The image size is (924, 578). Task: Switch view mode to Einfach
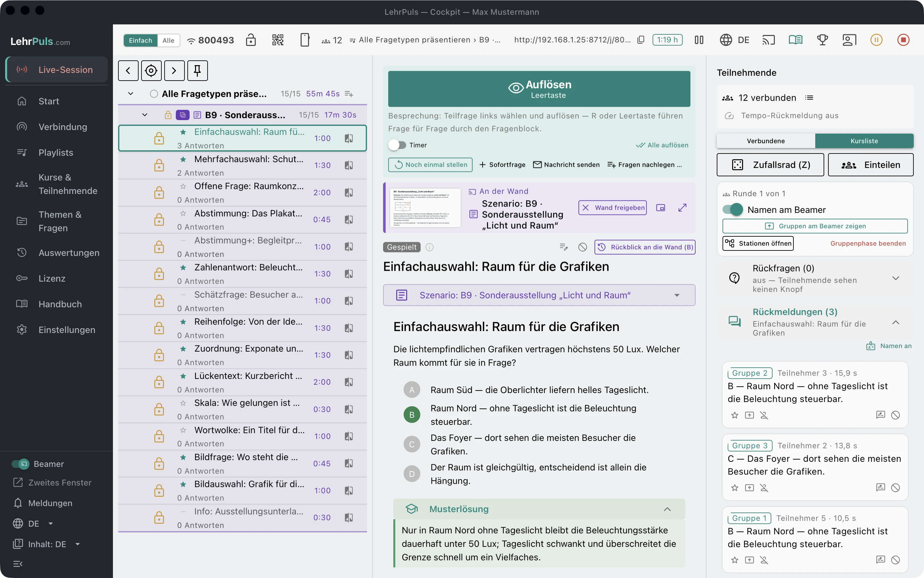click(141, 40)
